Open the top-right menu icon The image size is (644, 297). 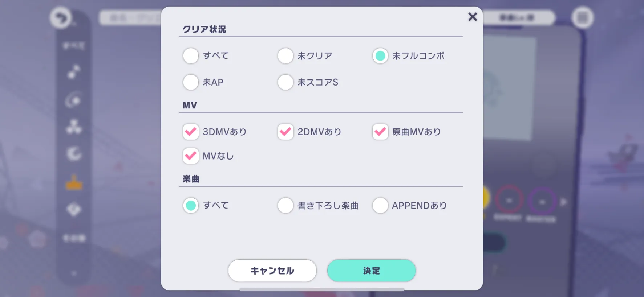pyautogui.click(x=583, y=17)
